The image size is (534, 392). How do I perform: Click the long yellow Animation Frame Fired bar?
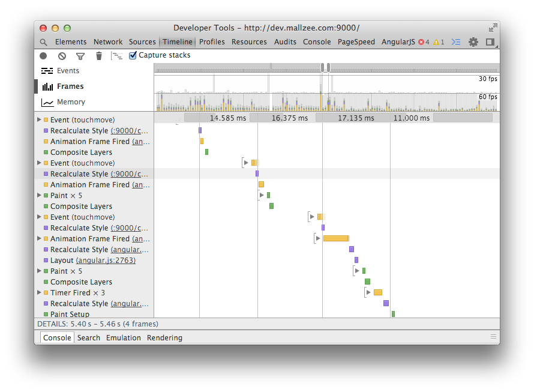[336, 238]
